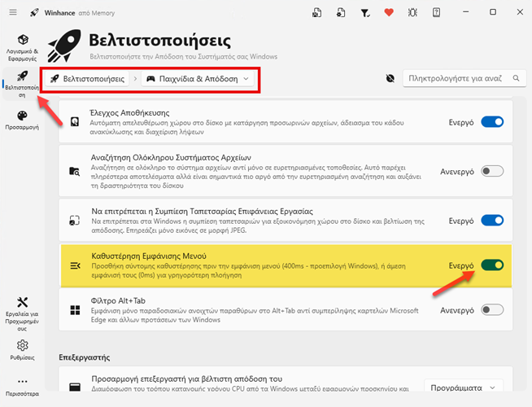
Task: Open Ρυθμίσεις gear in sidebar
Action: point(23,350)
